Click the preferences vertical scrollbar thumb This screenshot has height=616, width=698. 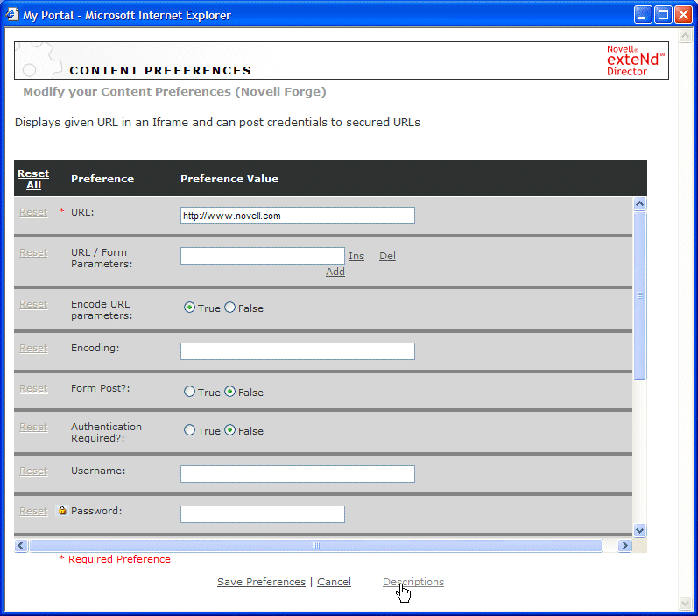pyautogui.click(x=639, y=296)
